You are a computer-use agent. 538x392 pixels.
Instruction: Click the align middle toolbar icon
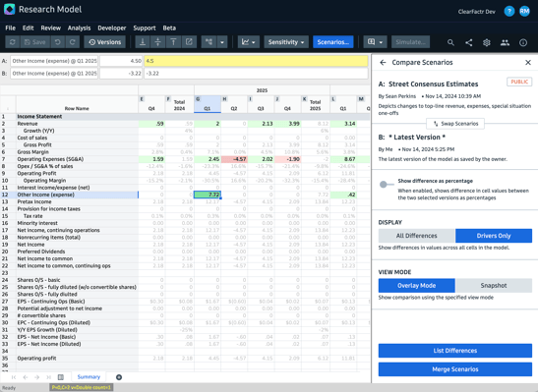[x=157, y=42]
